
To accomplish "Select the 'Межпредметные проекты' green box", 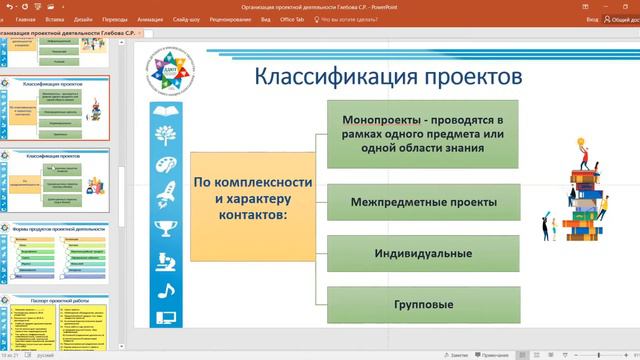I will pyautogui.click(x=424, y=202).
